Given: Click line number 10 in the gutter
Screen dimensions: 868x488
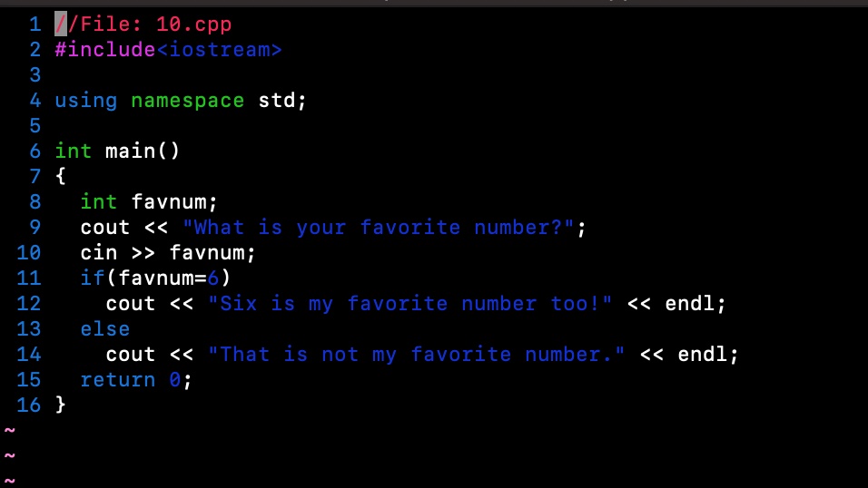Looking at the screenshot, I should (29, 253).
